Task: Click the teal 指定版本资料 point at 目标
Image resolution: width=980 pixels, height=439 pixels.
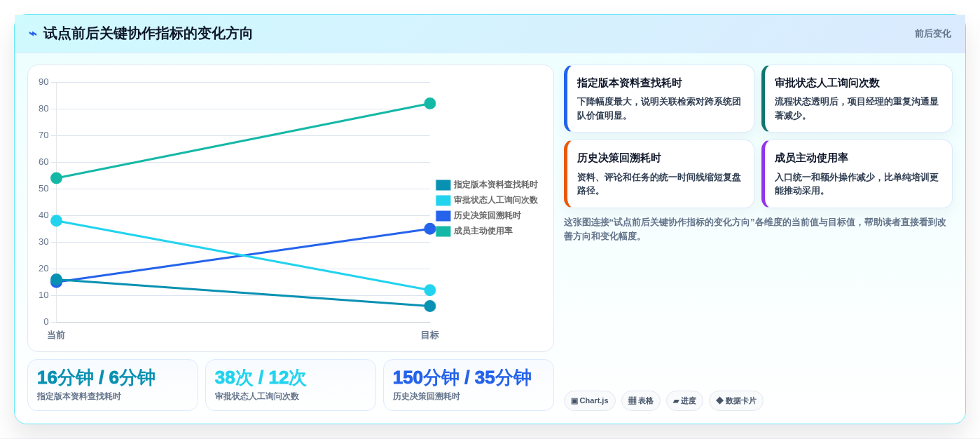Action: (x=430, y=306)
